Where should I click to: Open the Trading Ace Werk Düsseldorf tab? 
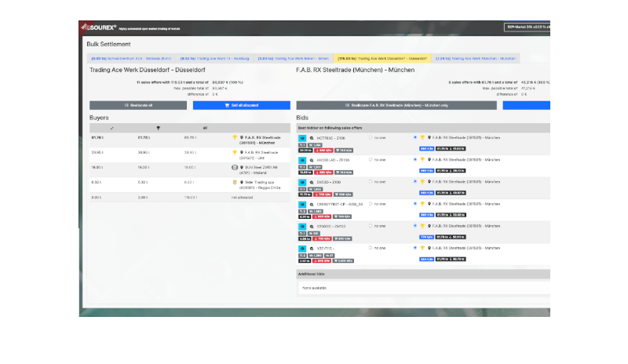coord(382,59)
